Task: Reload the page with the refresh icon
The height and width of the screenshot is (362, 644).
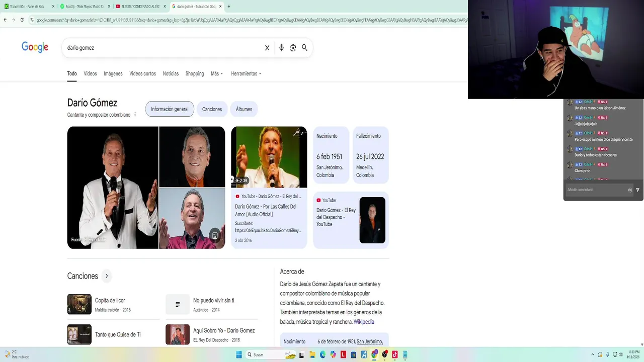Action: tap(22, 20)
